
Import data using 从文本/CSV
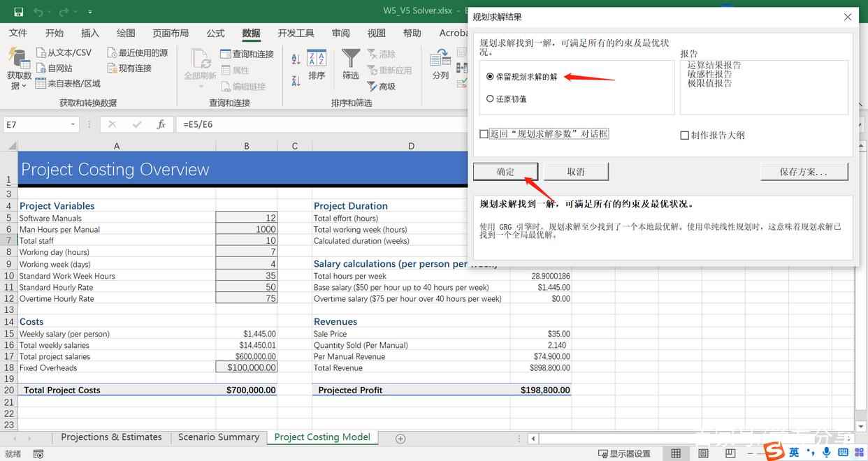64,53
